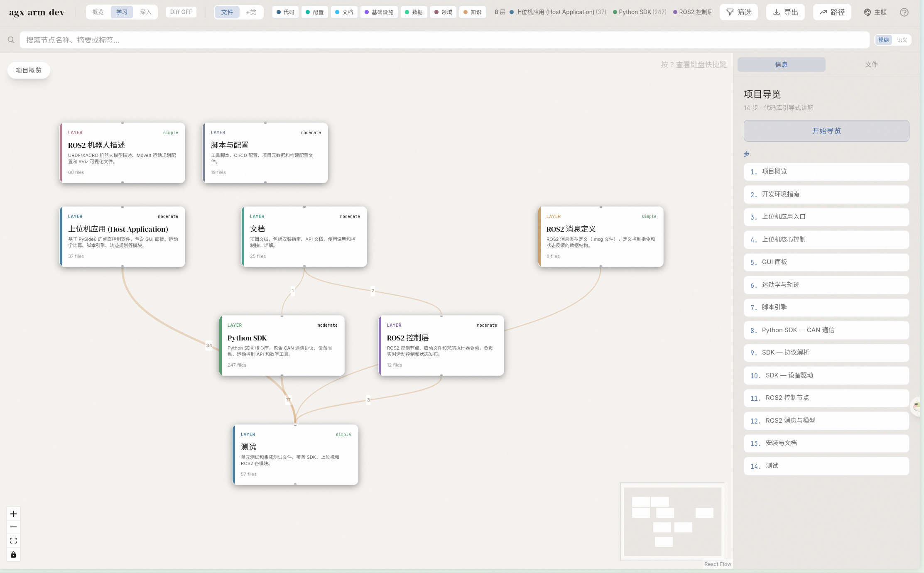
Task: Toggle the Diff OFF button
Action: click(x=181, y=12)
